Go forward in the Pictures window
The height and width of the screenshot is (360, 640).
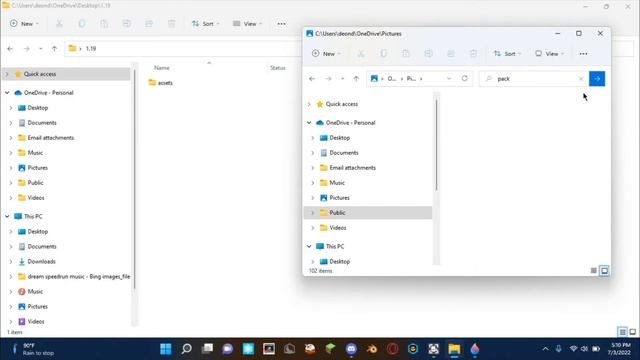(328, 78)
